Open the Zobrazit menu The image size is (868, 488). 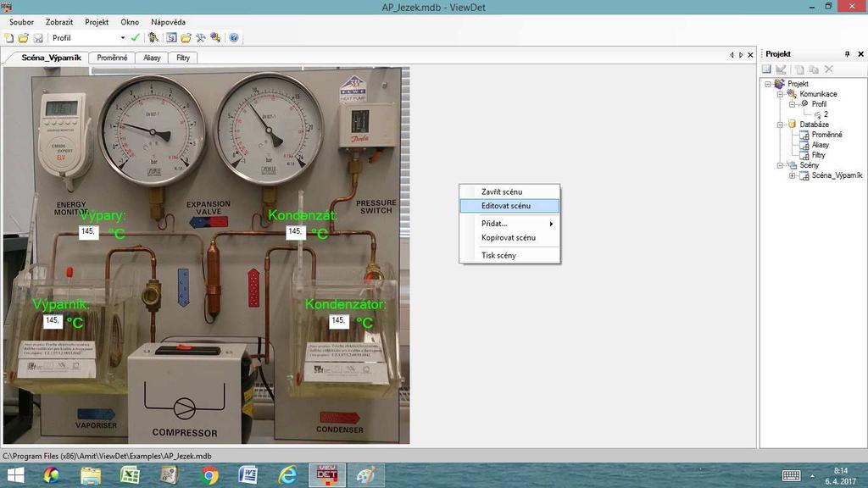pyautogui.click(x=59, y=22)
